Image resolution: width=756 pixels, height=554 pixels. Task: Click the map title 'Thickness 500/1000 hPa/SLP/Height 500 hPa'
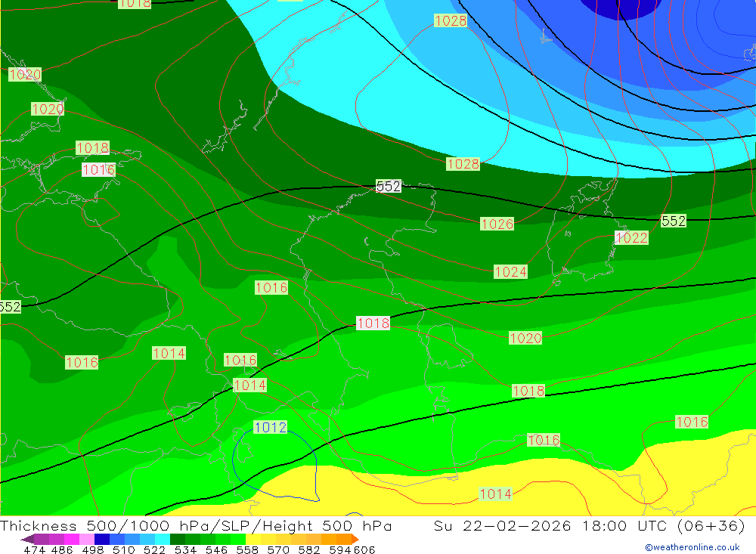tap(196, 525)
